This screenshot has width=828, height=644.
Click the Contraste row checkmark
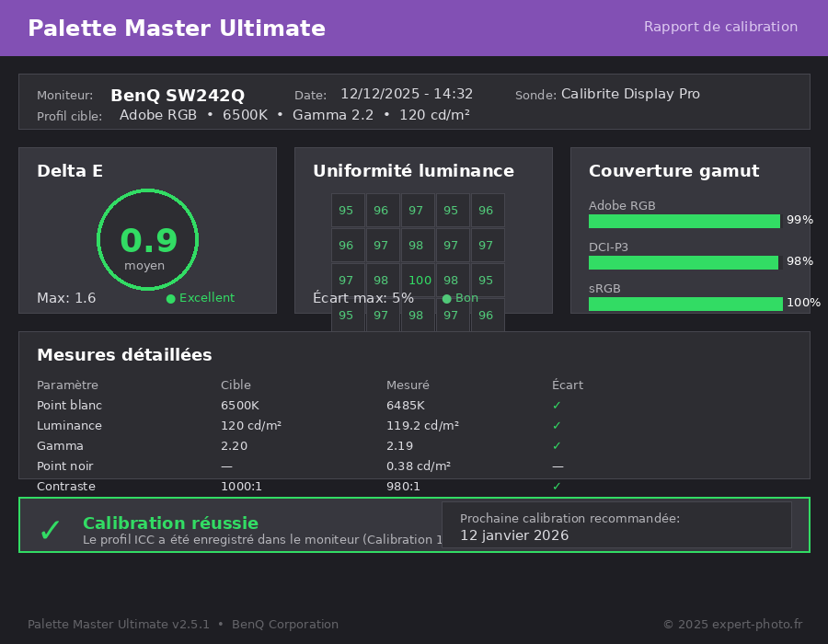click(557, 487)
